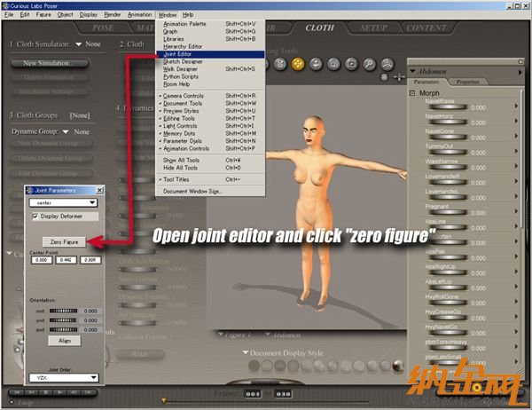Collapse the Morph group expander
The image size is (532, 410).
pos(413,93)
